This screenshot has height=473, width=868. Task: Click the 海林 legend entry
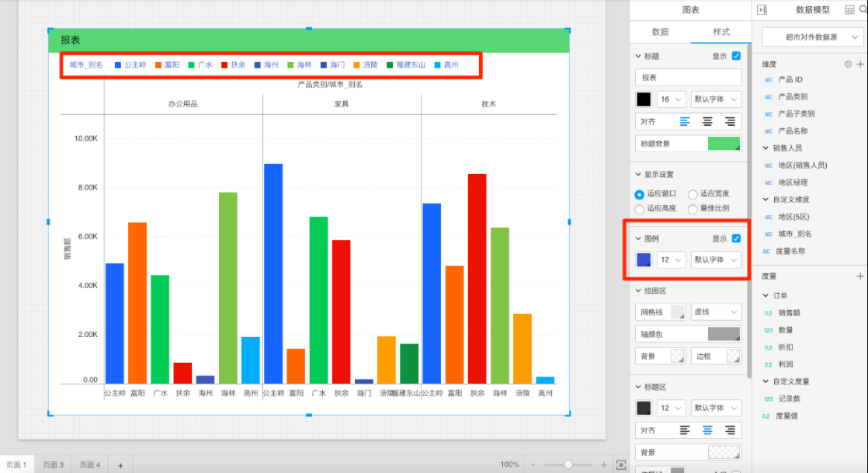(300, 64)
